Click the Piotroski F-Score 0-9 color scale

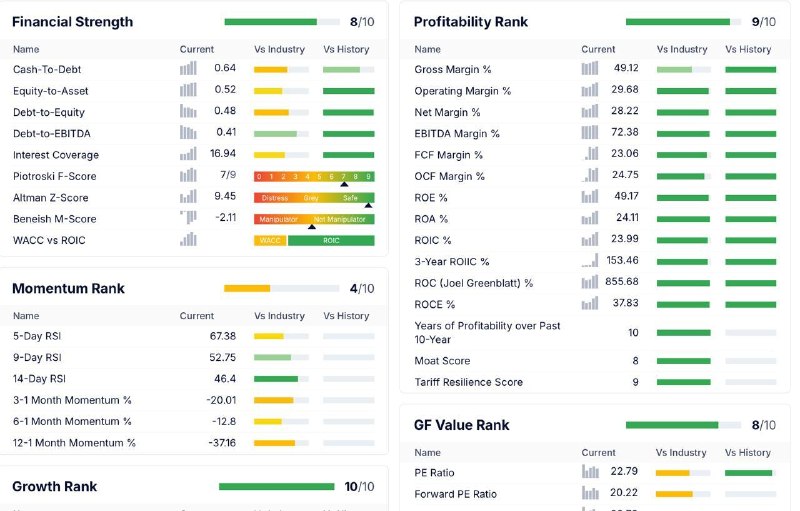(x=314, y=176)
